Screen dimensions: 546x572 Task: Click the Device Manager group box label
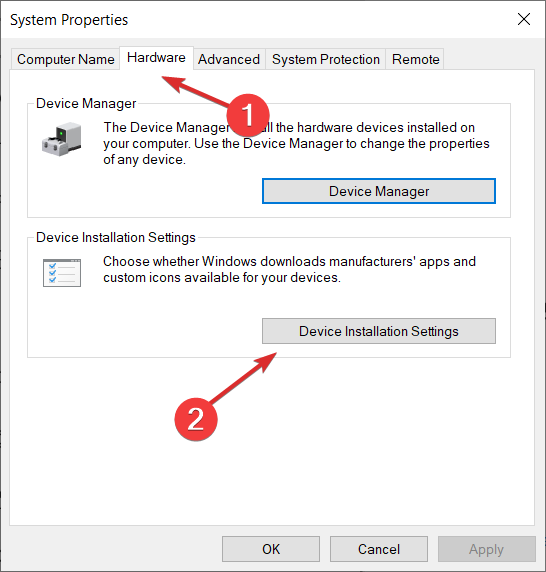pos(86,104)
